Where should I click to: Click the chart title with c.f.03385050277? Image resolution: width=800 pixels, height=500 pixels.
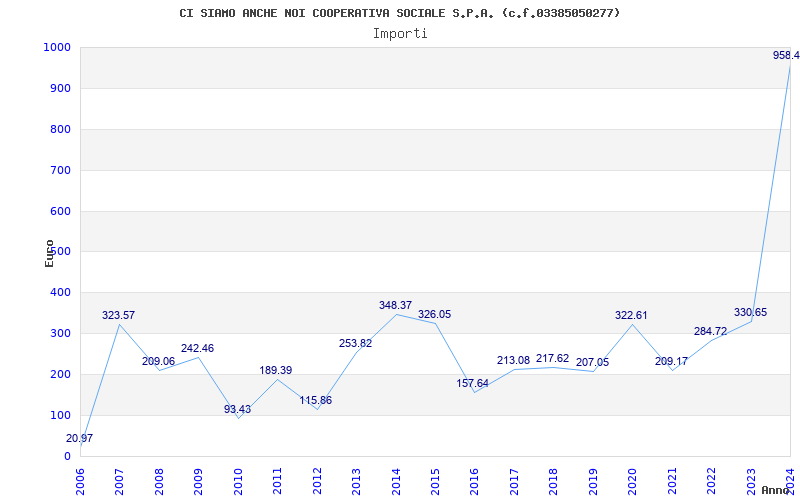[x=399, y=13]
